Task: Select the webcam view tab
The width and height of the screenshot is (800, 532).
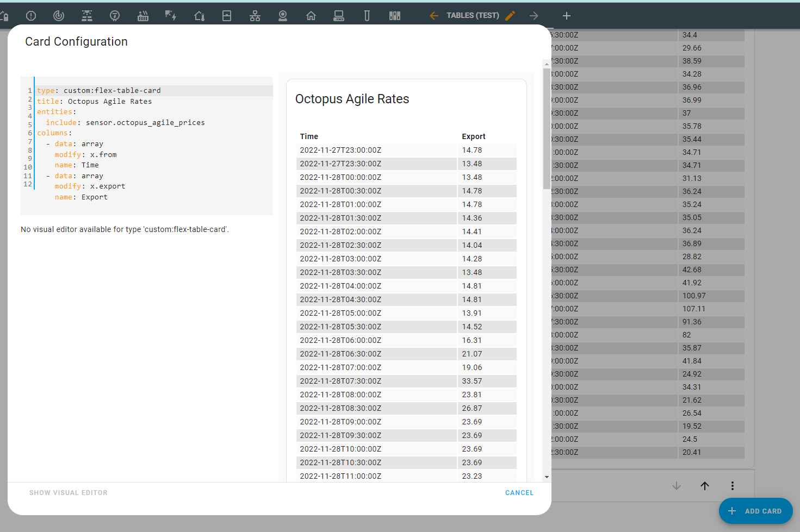Action: (283, 16)
